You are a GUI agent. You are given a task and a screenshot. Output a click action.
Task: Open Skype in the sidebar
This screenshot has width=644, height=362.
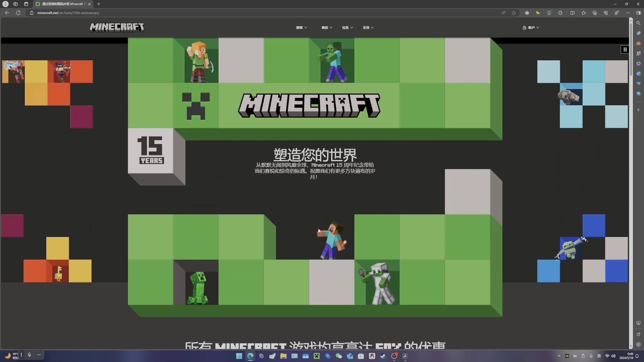pyautogui.click(x=638, y=94)
